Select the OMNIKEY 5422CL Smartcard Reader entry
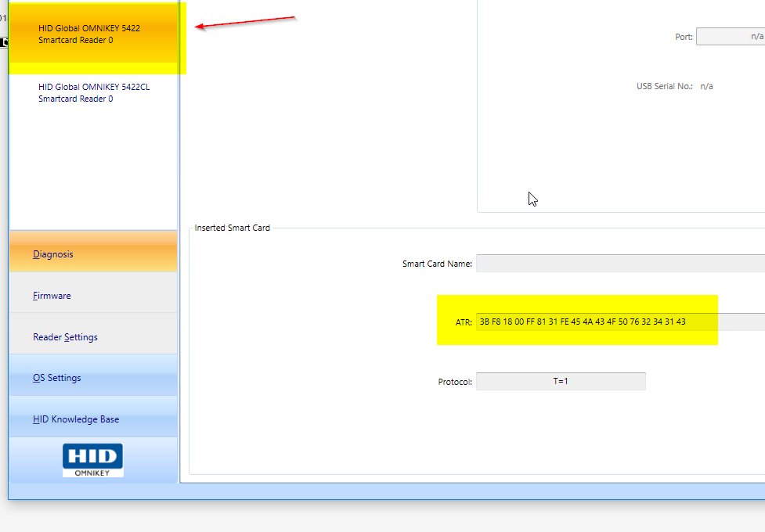The width and height of the screenshot is (765, 532). 93,92
